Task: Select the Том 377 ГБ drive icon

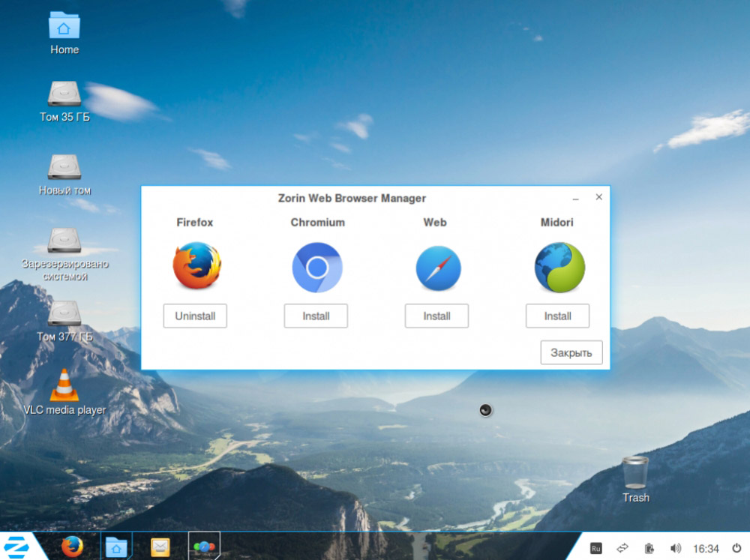Action: pos(64,322)
